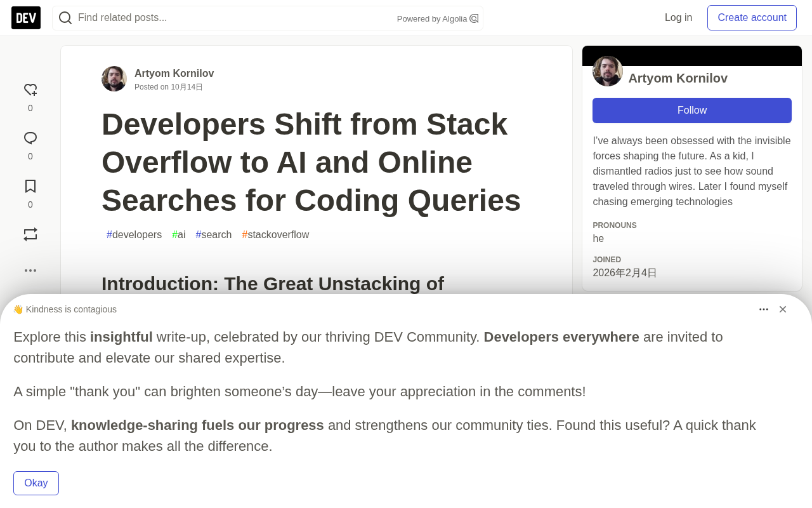
Task: Click the Okay button
Action: [x=36, y=483]
